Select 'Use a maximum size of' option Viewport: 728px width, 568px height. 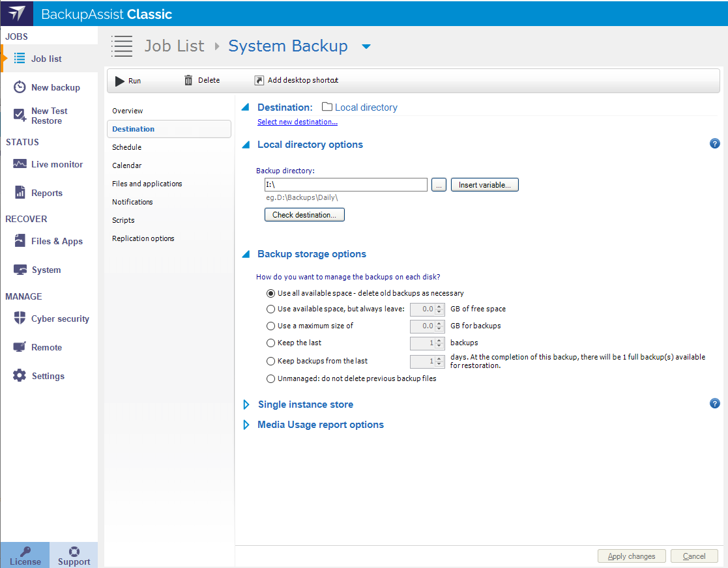(x=271, y=326)
